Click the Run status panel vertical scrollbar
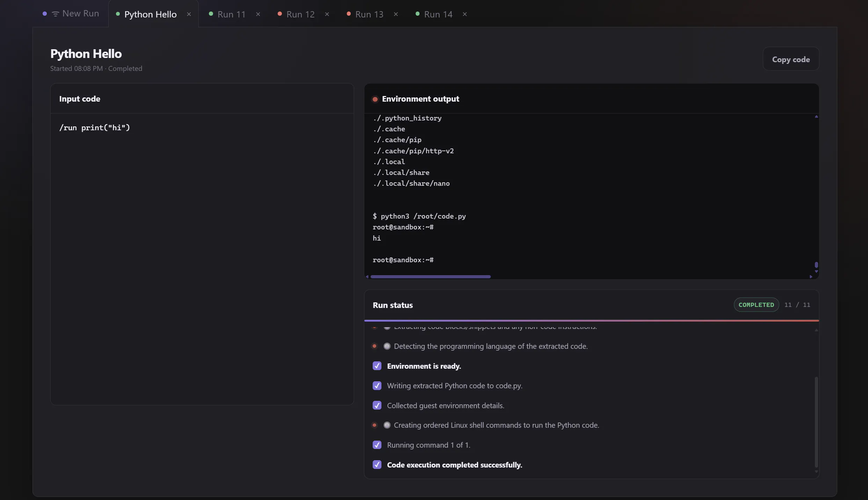 tap(816, 422)
